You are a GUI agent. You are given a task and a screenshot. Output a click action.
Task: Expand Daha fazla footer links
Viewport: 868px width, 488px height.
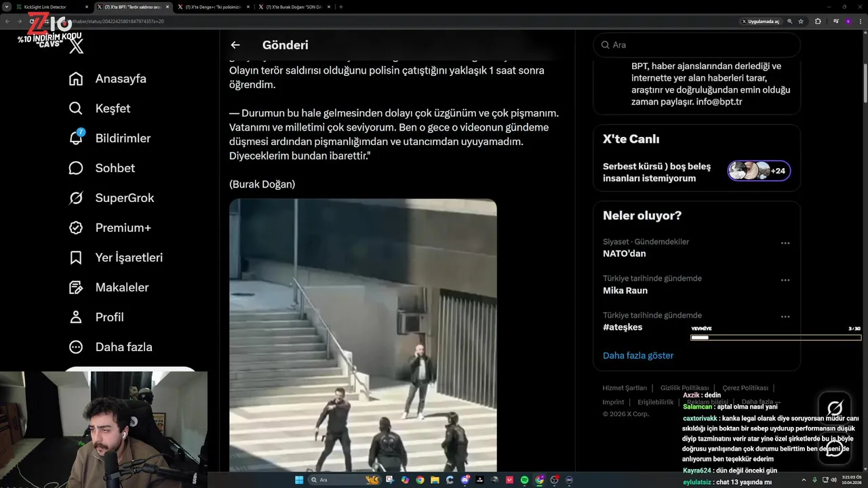[x=761, y=402]
